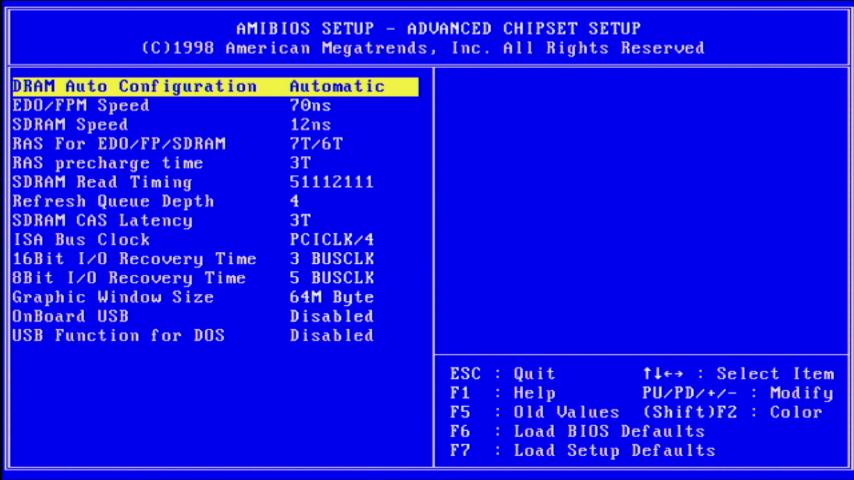Select the DRAM Auto Configuration setting
This screenshot has height=480, width=854.
(134, 87)
